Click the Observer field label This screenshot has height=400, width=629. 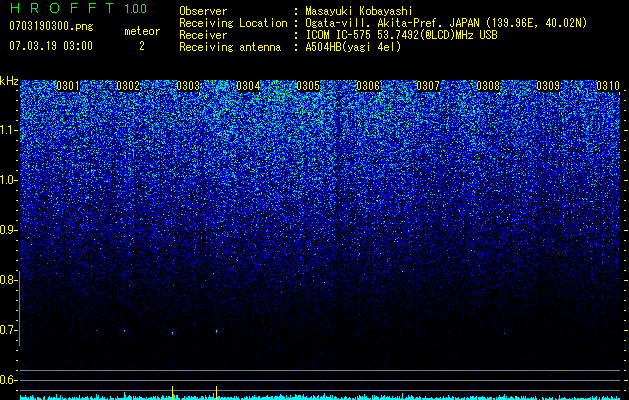pos(203,11)
